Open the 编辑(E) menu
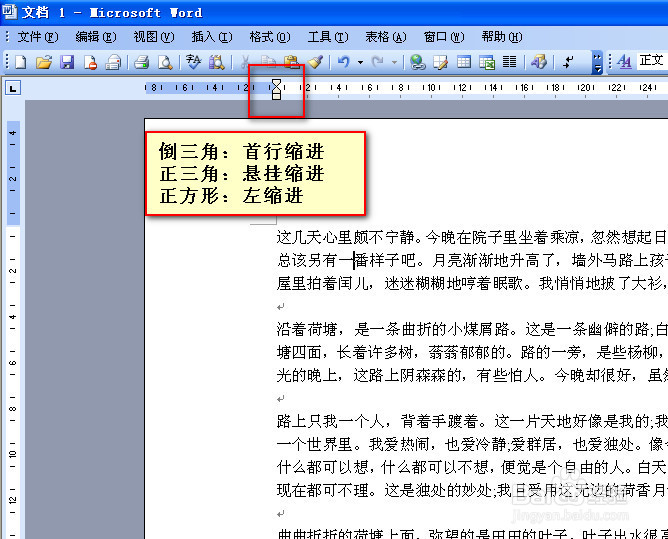 95,37
